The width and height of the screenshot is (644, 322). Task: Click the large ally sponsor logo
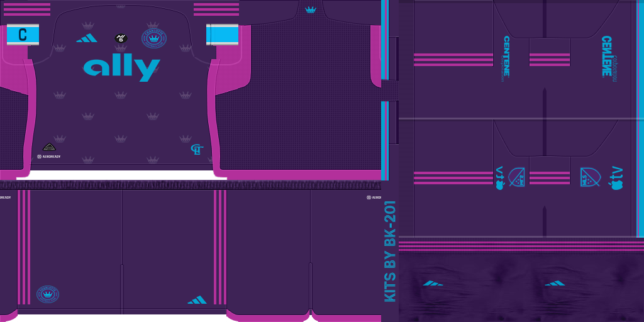tap(122, 69)
